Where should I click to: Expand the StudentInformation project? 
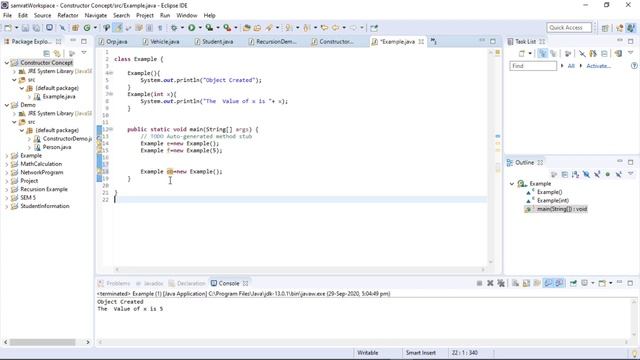(x=7, y=206)
